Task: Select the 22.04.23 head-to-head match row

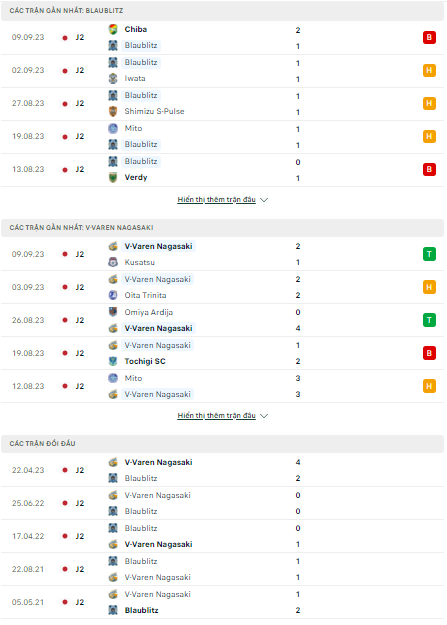Action: pos(222,470)
